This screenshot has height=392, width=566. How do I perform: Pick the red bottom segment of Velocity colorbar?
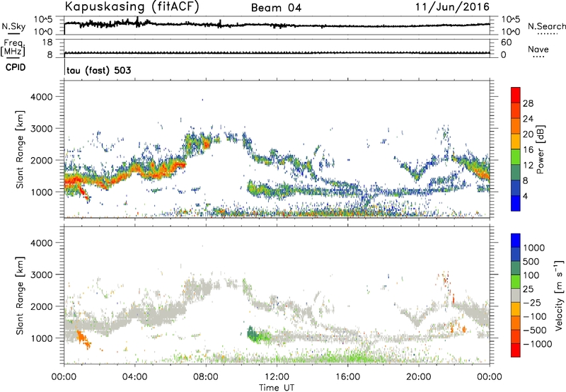[516, 350]
